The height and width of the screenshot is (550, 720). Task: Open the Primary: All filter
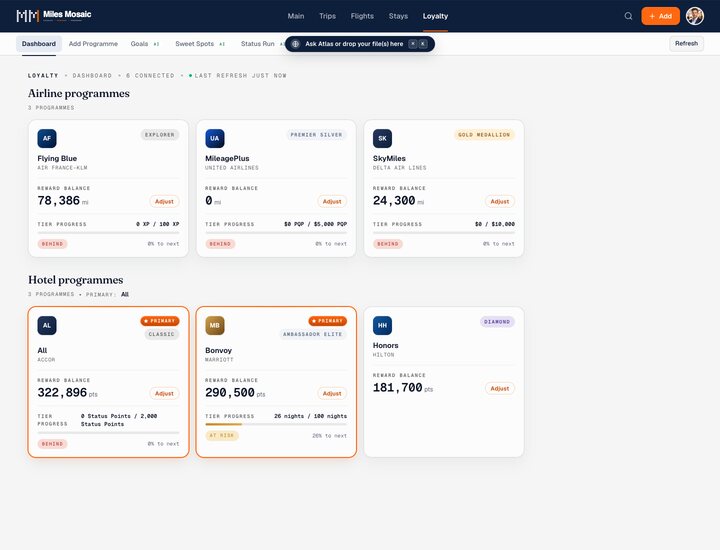point(107,294)
